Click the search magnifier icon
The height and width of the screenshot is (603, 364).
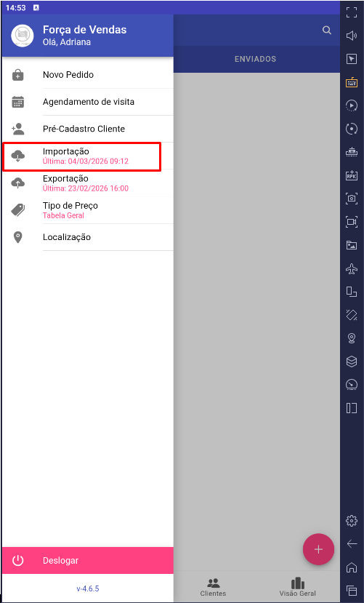327,31
